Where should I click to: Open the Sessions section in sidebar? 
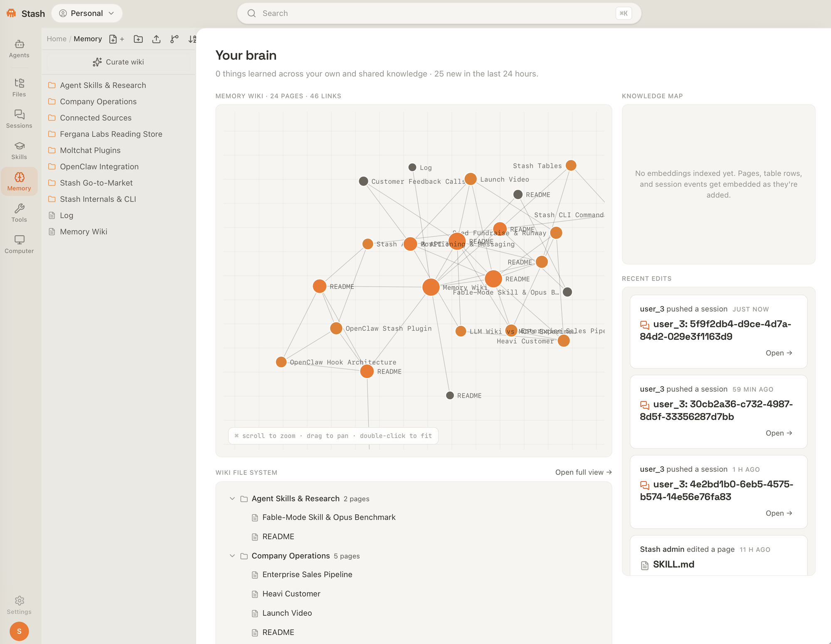(x=19, y=119)
